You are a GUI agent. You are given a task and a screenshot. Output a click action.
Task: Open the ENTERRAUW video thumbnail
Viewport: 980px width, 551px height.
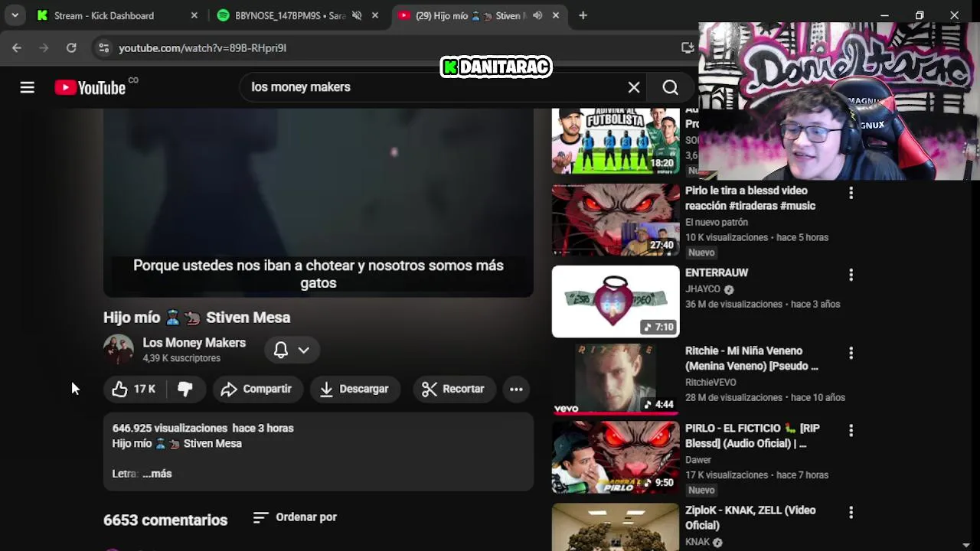click(616, 302)
